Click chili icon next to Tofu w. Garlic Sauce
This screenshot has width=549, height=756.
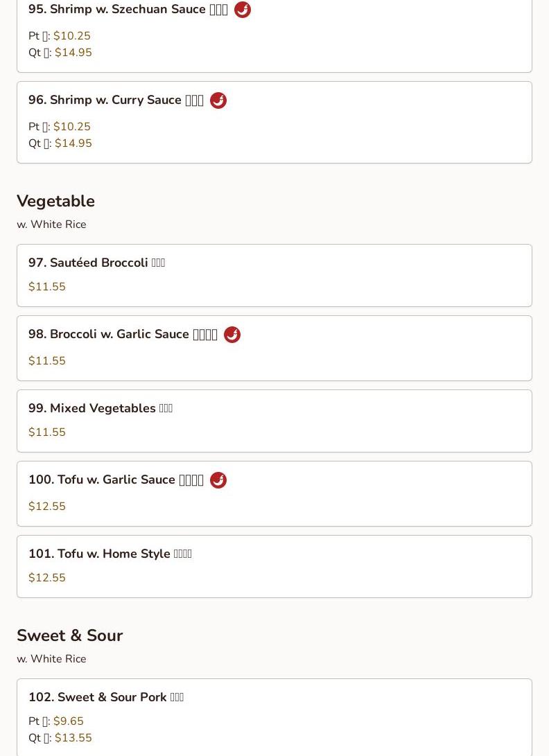(x=218, y=480)
